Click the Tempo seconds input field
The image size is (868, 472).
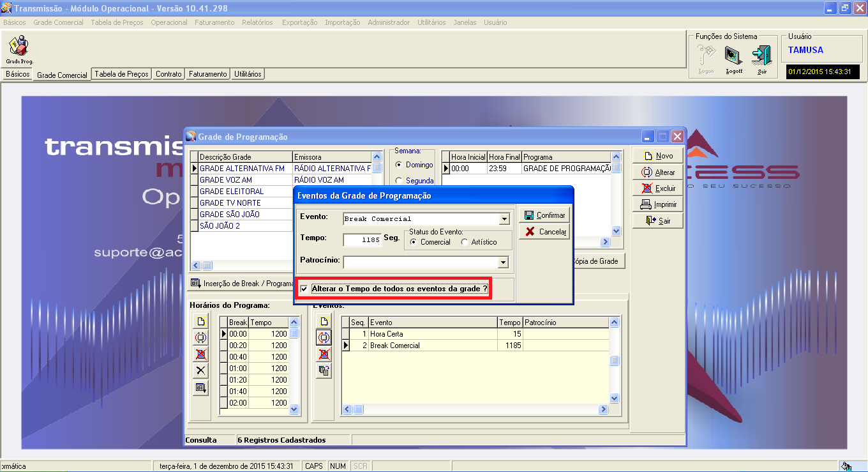click(362, 240)
